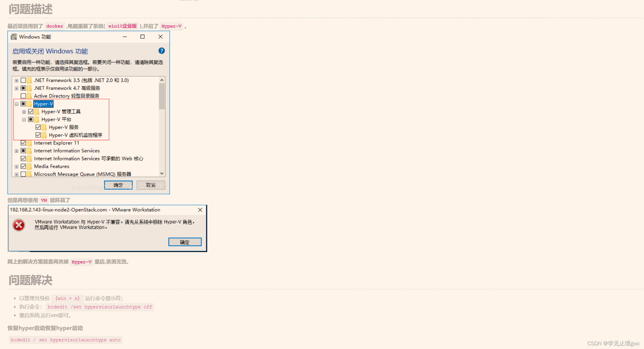Click 'bcdedit /set hypervisorlaunchtype off' command
Viewport: 644px width, 349px height.
point(100,307)
